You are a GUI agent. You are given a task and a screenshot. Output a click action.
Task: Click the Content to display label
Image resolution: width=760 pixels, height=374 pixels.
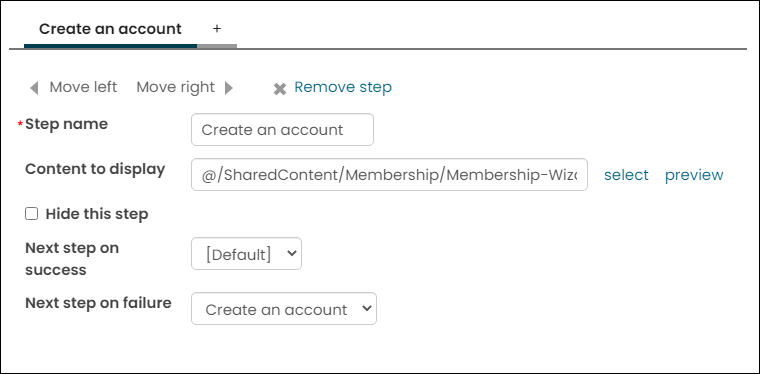(x=95, y=169)
